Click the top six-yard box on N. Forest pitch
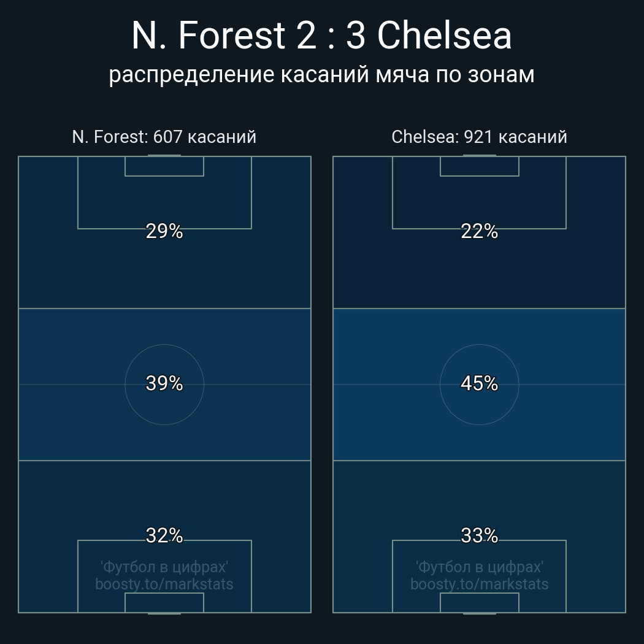Screen dimensions: 644x644 [164, 166]
